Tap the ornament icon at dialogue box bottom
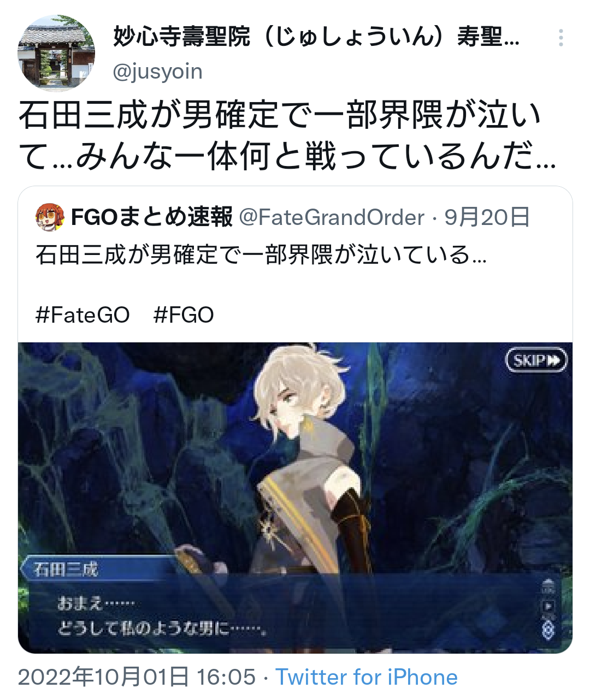Image resolution: width=590 pixels, height=700 pixels. tap(548, 628)
